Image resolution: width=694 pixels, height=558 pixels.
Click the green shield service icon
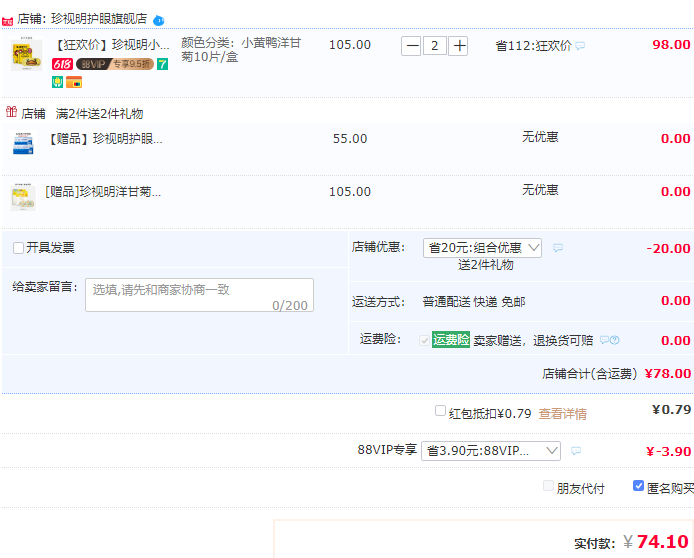(x=57, y=82)
